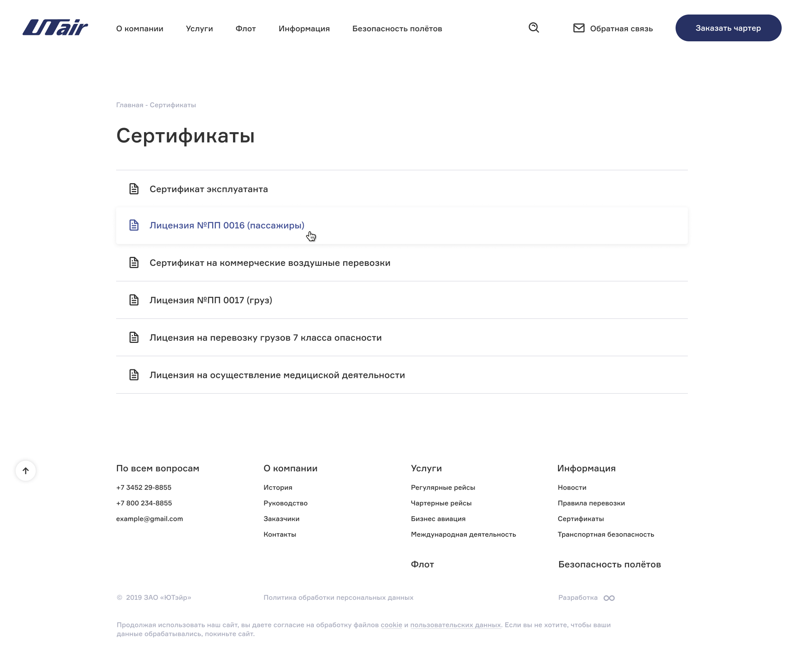804x672 pixels.
Task: Open Транспортная безопасность in footer
Action: (606, 535)
